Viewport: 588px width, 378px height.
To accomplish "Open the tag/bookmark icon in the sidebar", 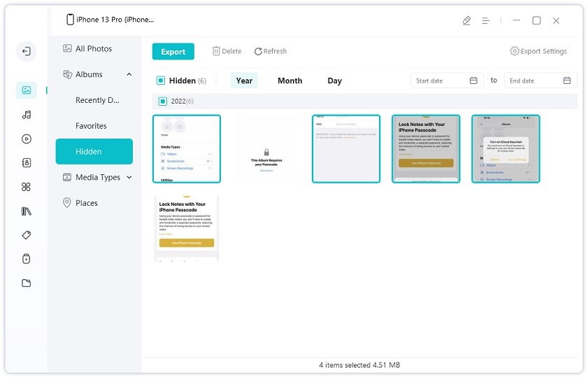I will (x=27, y=235).
